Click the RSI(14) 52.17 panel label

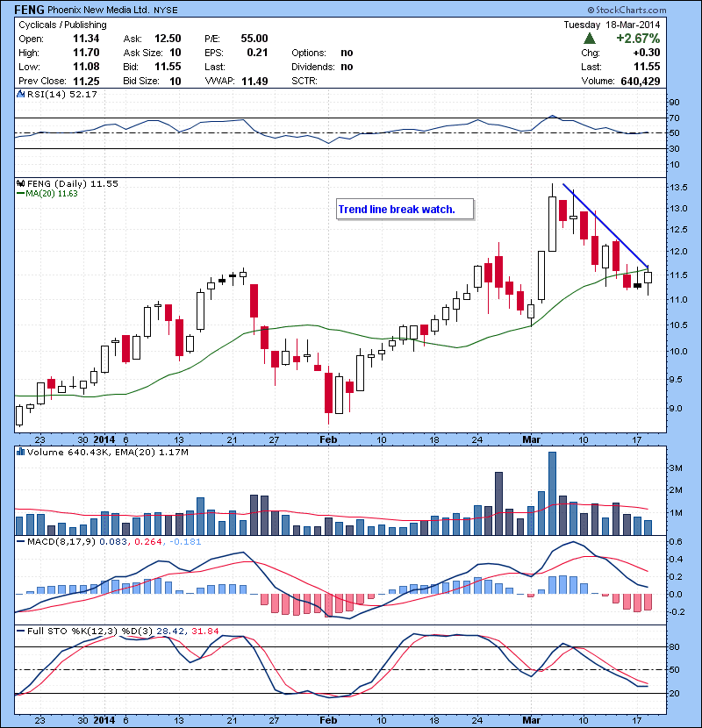(x=61, y=94)
